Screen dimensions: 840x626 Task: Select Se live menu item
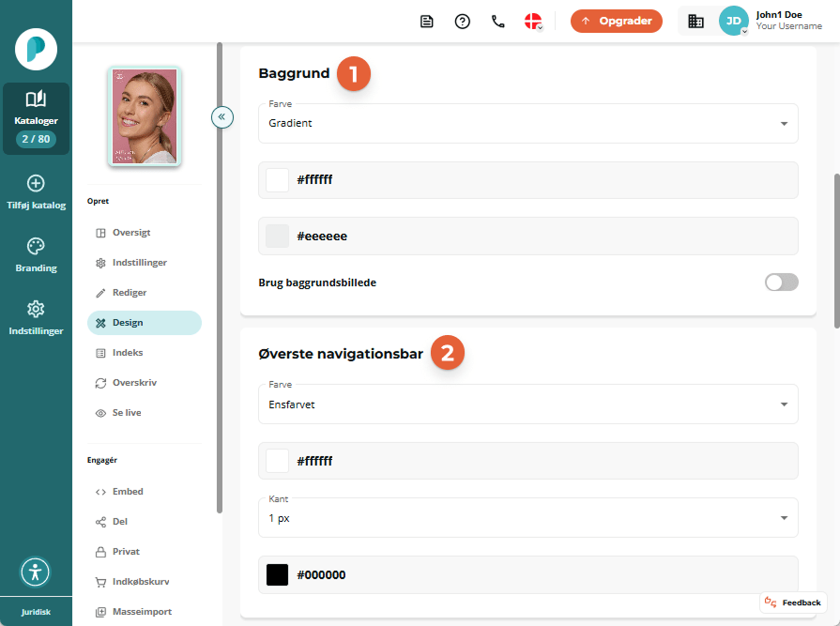(145, 413)
